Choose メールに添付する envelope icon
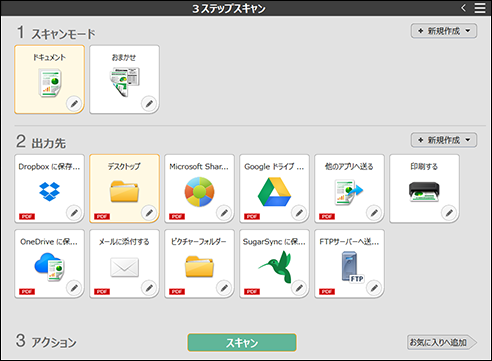Screen dimensions: 492x361 tap(124, 267)
